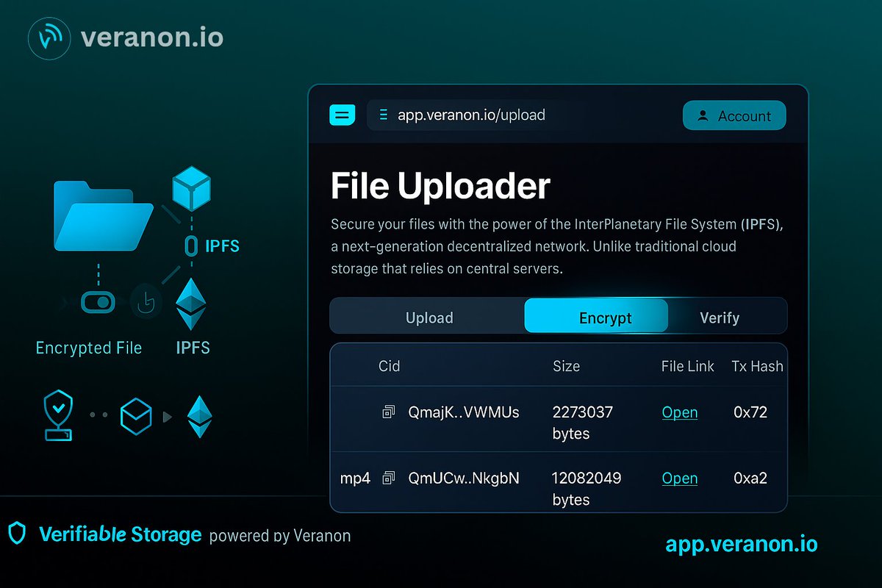
Task: Click the small play arrow after the outlined box
Action: (168, 417)
